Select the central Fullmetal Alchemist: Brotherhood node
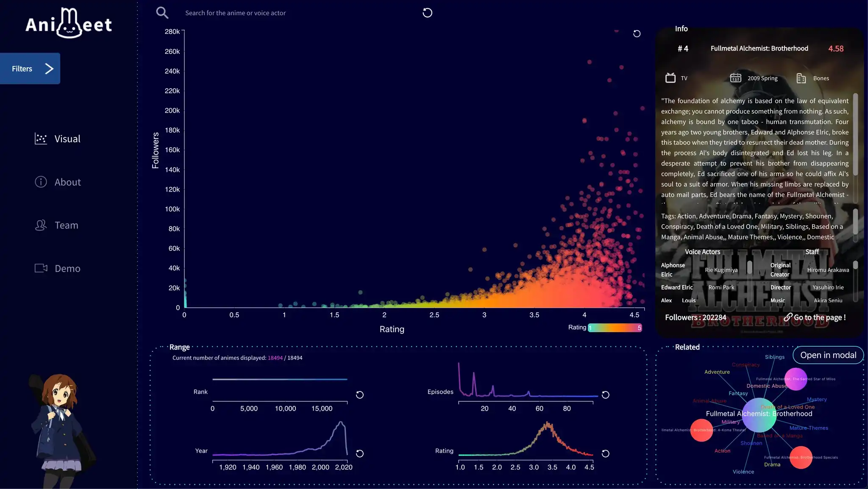 coord(759,415)
